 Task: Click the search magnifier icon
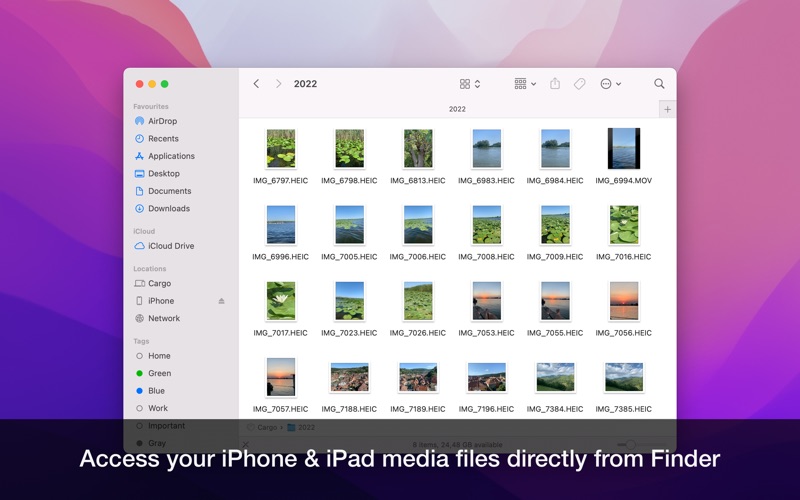click(x=659, y=84)
